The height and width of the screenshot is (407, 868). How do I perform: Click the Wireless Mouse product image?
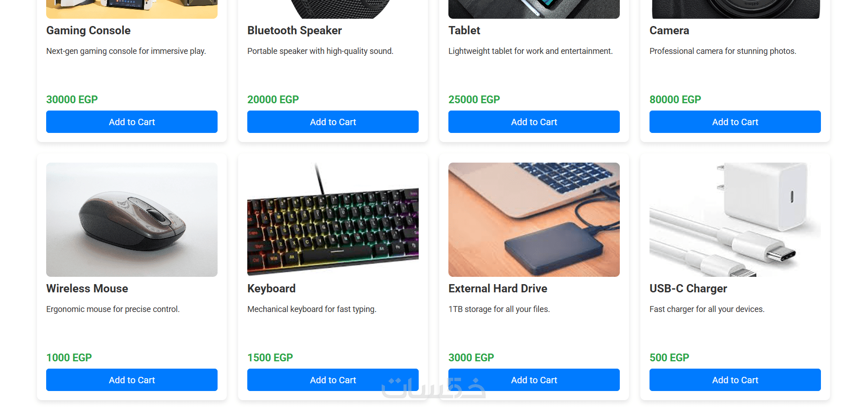(x=132, y=220)
